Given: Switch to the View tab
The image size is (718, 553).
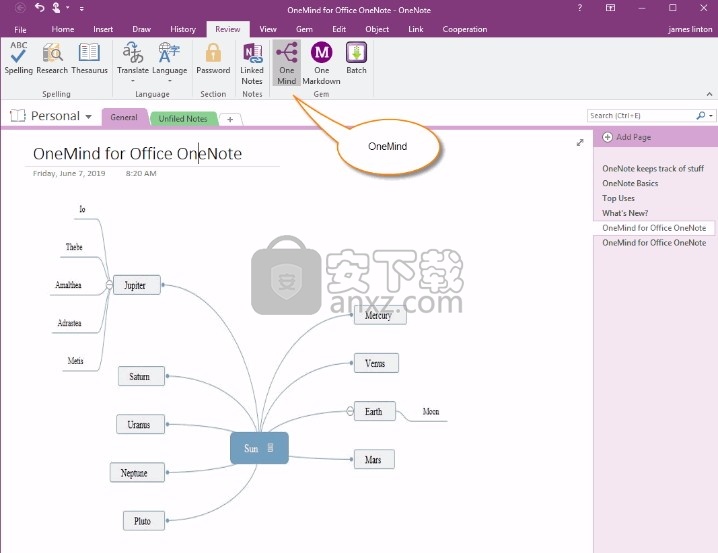Looking at the screenshot, I should tap(268, 29).
